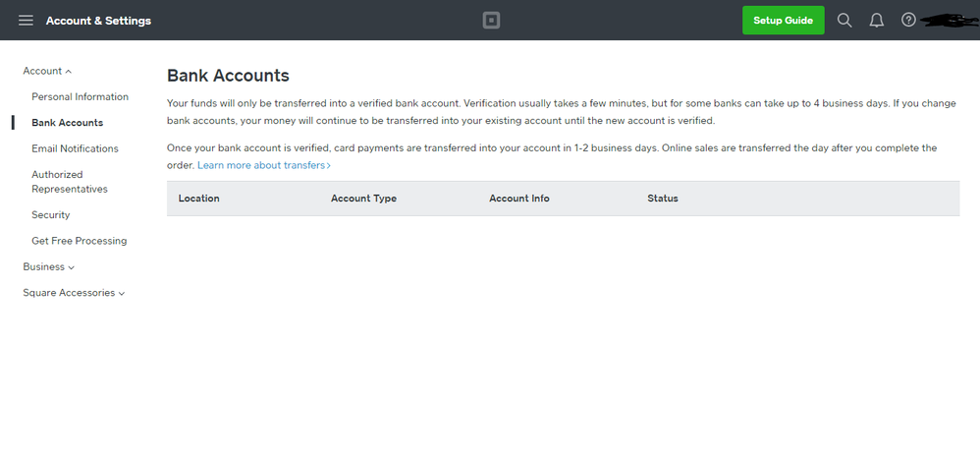Follow the Learn more about transfers link

pos(263,165)
